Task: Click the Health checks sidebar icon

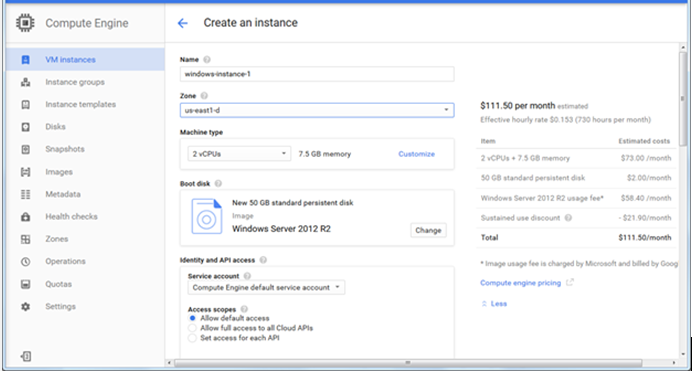Action: 26,217
